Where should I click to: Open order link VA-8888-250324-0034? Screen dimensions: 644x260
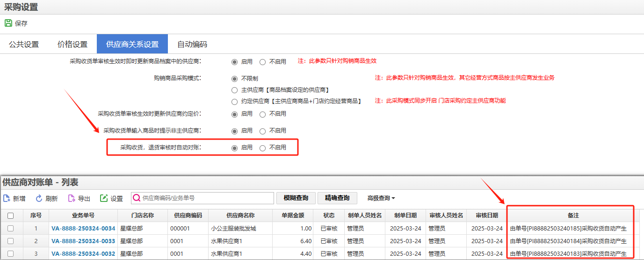(x=83, y=229)
